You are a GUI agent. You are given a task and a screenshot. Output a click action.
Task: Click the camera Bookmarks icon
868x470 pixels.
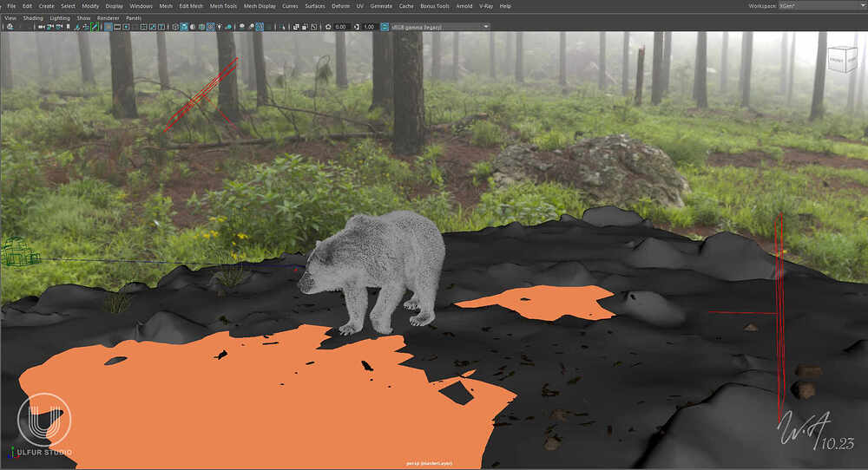coord(68,27)
